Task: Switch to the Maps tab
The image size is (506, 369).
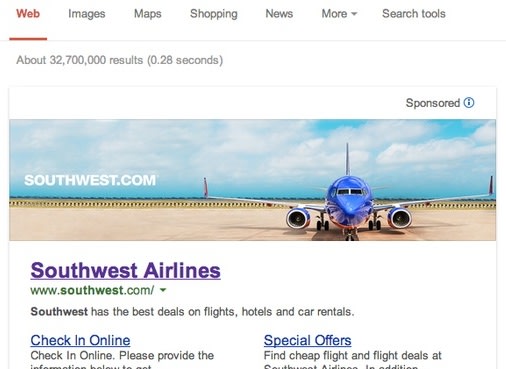Action: [x=148, y=14]
